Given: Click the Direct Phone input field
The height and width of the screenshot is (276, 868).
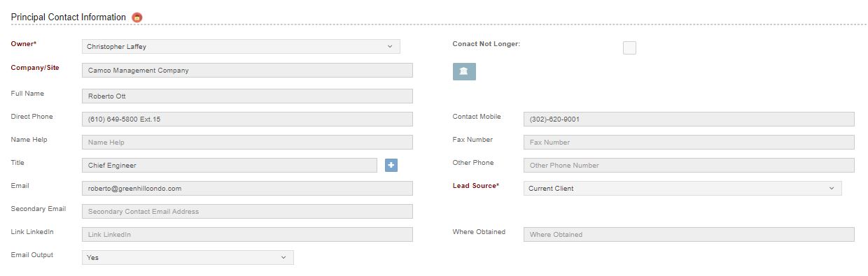Looking at the screenshot, I should pyautogui.click(x=247, y=119).
